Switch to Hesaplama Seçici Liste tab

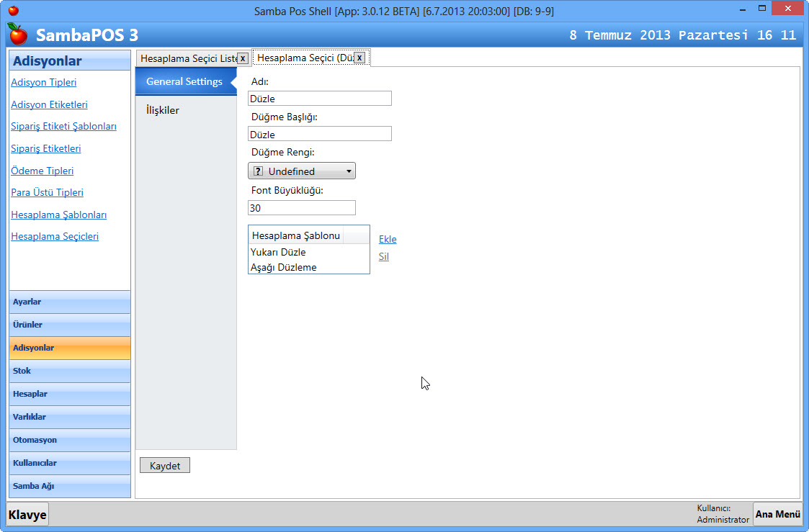tap(187, 58)
